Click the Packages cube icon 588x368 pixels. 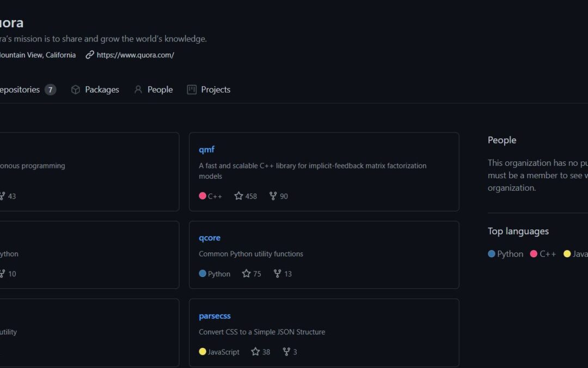(76, 89)
